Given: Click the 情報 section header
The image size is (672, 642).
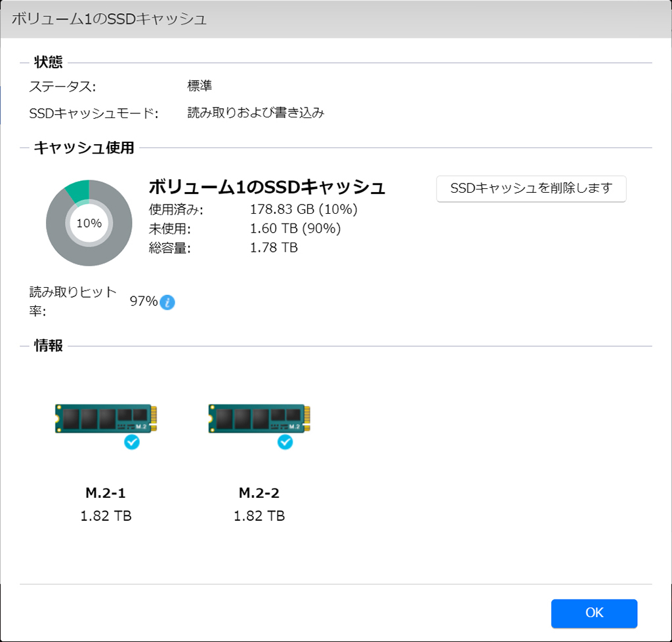Looking at the screenshot, I should [49, 346].
